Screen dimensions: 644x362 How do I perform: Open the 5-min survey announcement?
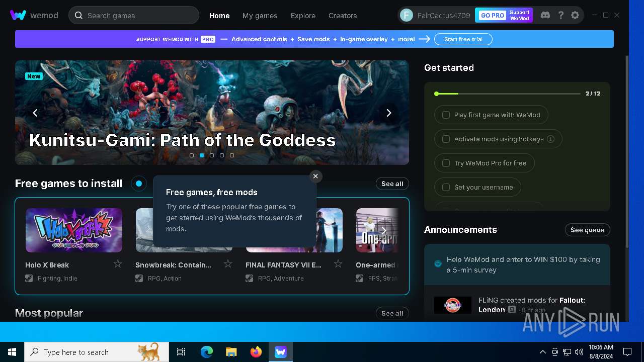517,264
